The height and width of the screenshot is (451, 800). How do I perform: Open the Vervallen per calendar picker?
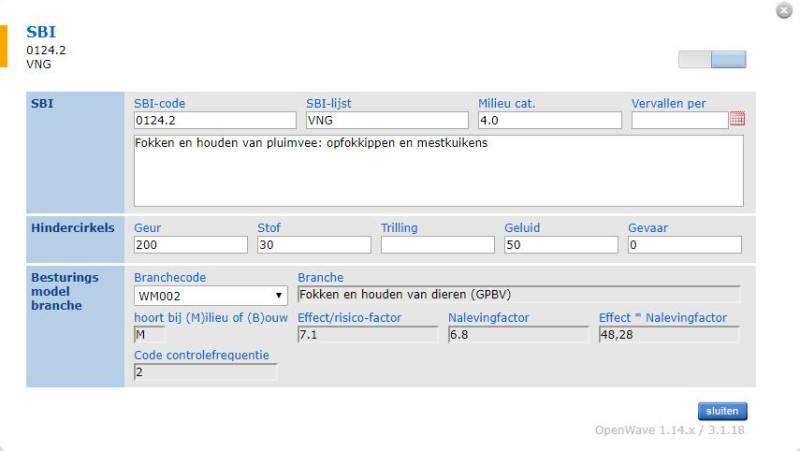(737, 119)
